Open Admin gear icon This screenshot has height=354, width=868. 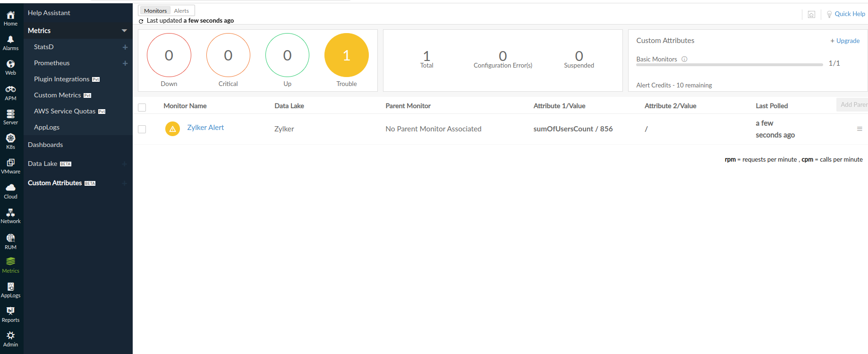point(10,336)
